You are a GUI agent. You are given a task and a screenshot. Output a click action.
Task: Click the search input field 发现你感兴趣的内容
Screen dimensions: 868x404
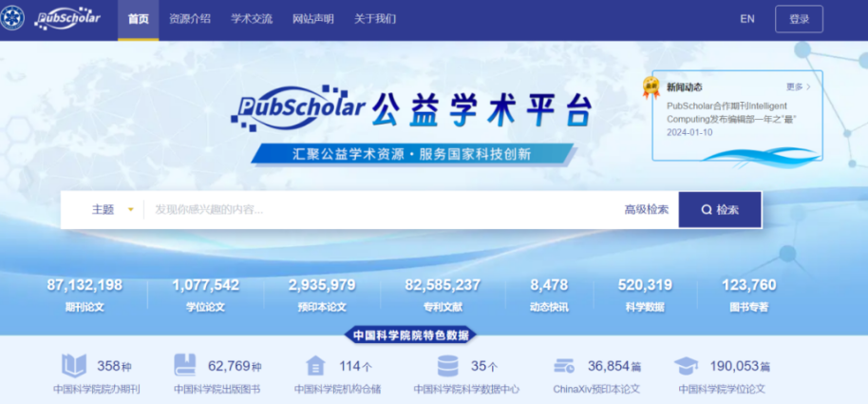tap(380, 210)
